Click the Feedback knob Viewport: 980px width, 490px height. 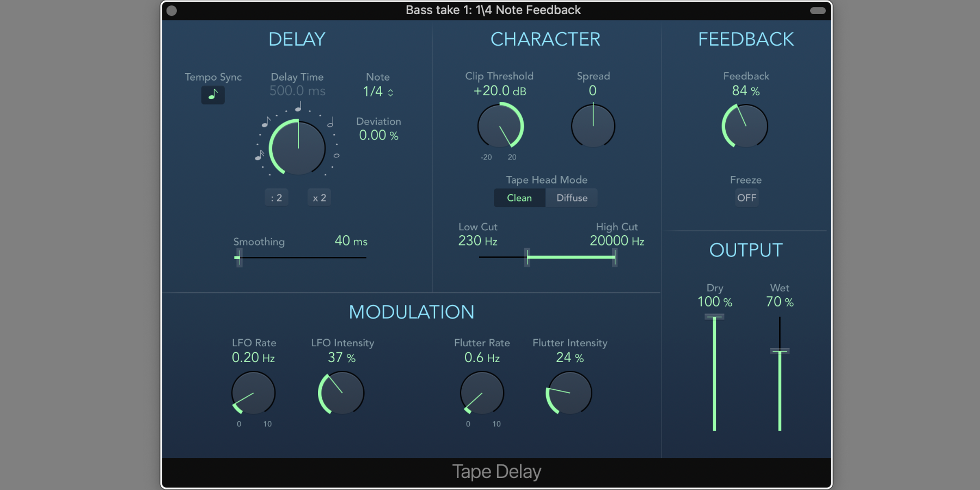click(x=745, y=126)
